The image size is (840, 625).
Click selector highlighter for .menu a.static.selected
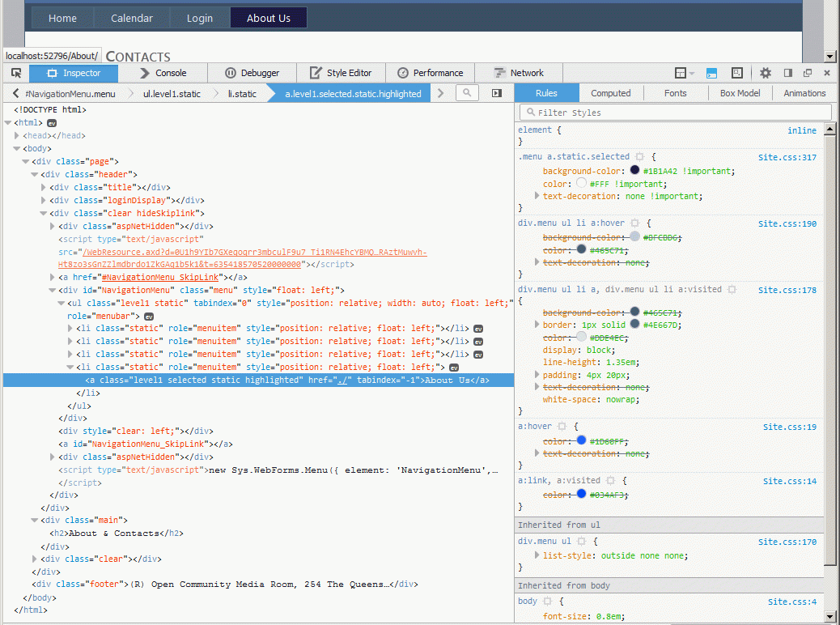click(x=639, y=157)
